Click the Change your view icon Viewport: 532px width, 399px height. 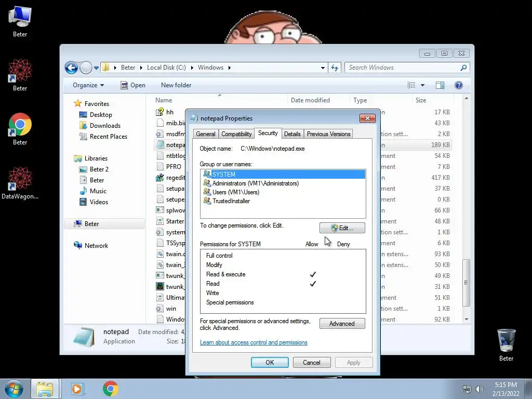coord(411,85)
